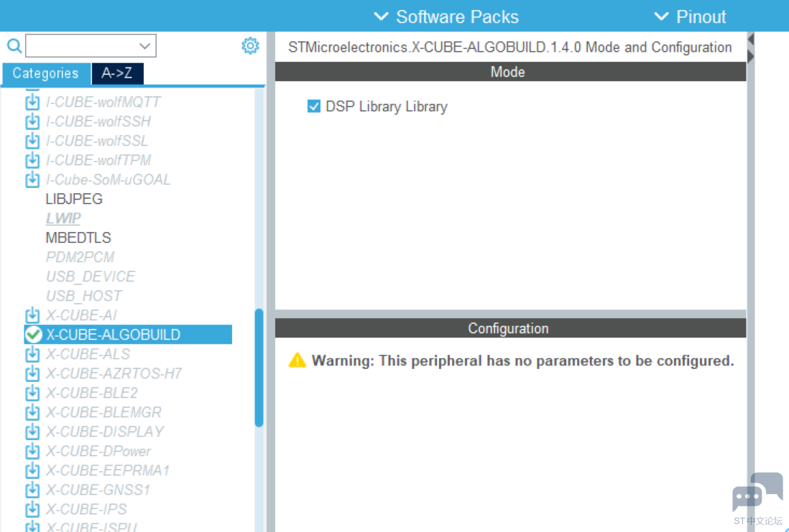This screenshot has height=532, width=789.
Task: Click green check icon beside X-CUBE-ALGOBUILD
Action: 33,335
